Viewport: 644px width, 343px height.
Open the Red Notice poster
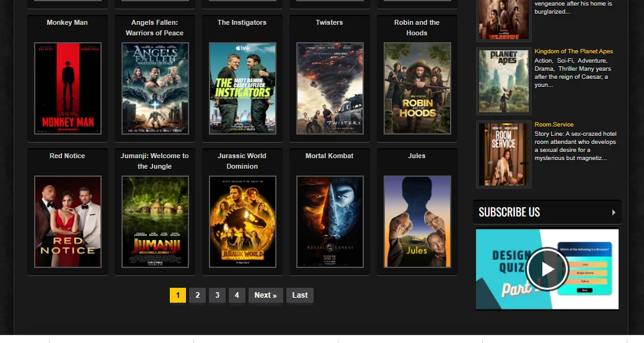point(68,222)
